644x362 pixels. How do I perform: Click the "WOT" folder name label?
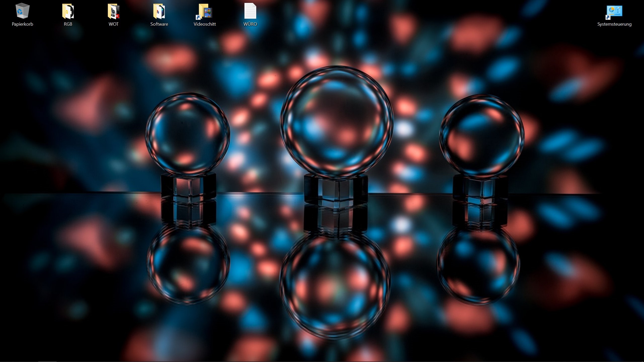(x=113, y=24)
